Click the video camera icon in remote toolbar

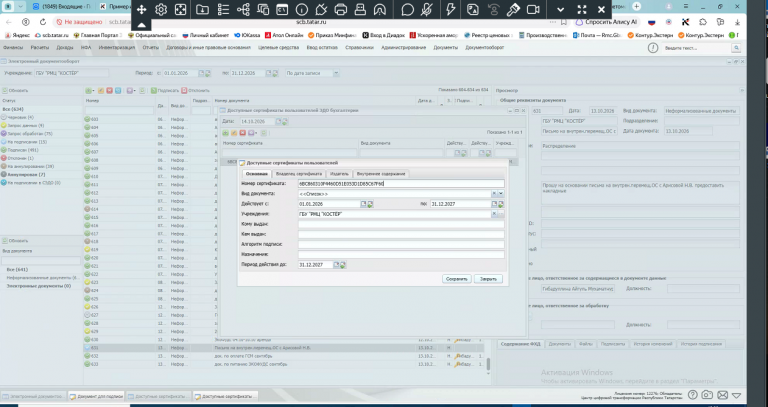click(x=533, y=9)
